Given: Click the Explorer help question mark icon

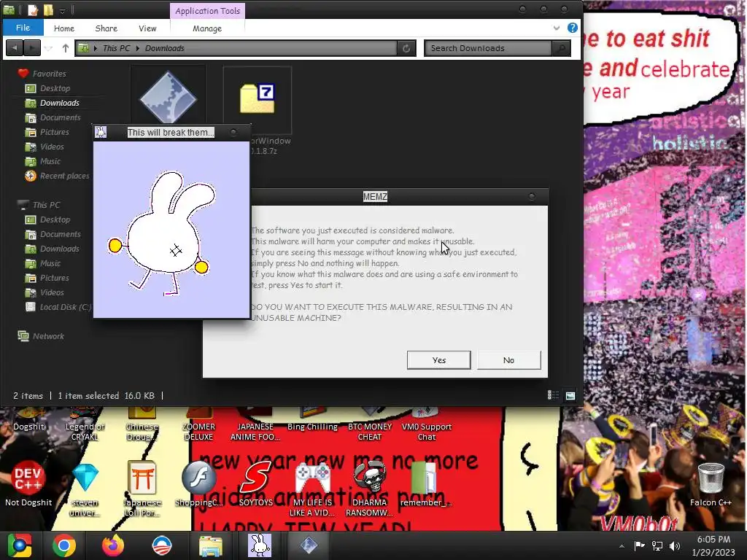Looking at the screenshot, I should point(572,28).
